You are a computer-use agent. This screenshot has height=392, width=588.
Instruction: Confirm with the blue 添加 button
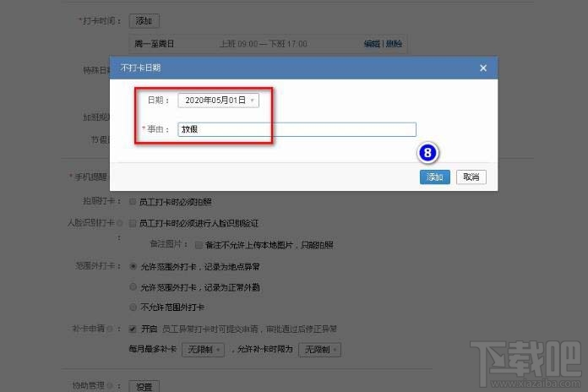pos(434,177)
